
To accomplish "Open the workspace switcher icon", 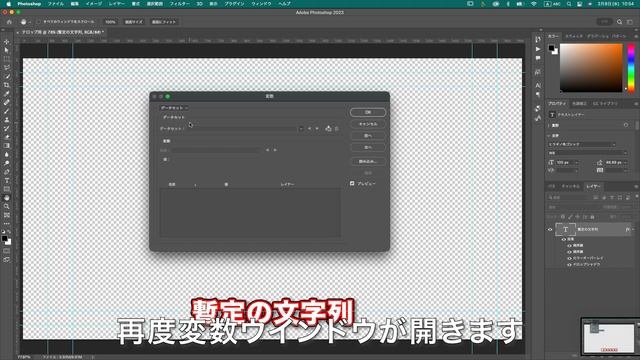I will (630, 22).
